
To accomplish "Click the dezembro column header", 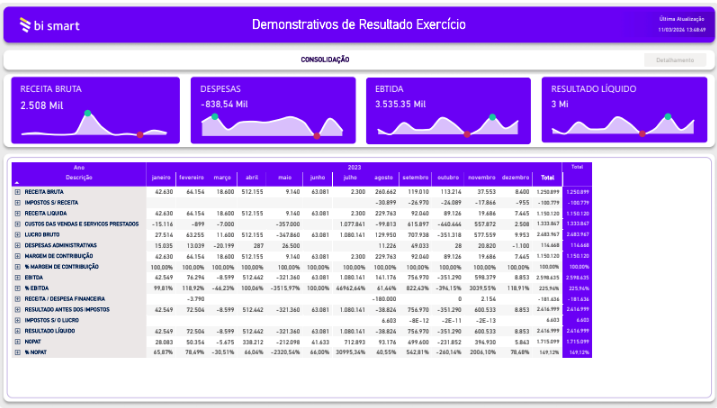I will coord(515,177).
